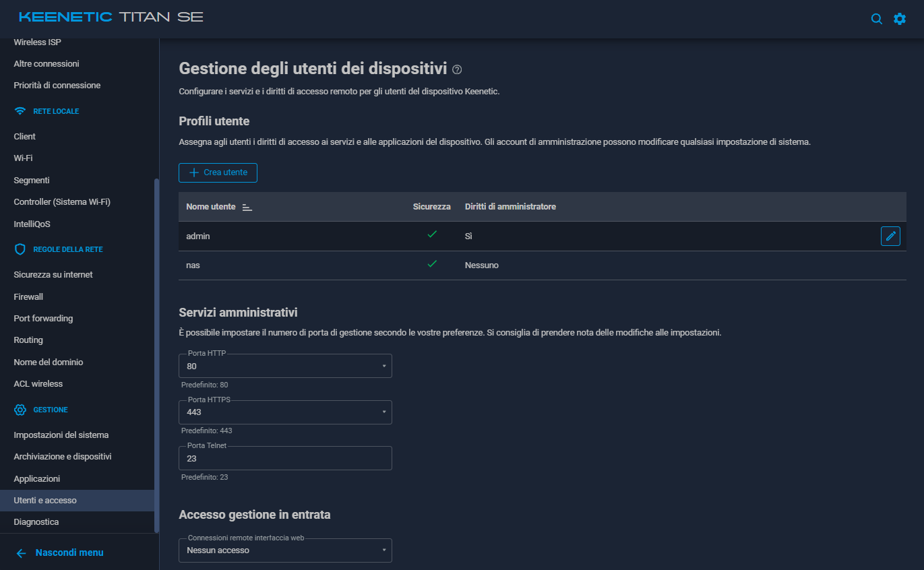Select Firewall in the sidebar

click(28, 297)
